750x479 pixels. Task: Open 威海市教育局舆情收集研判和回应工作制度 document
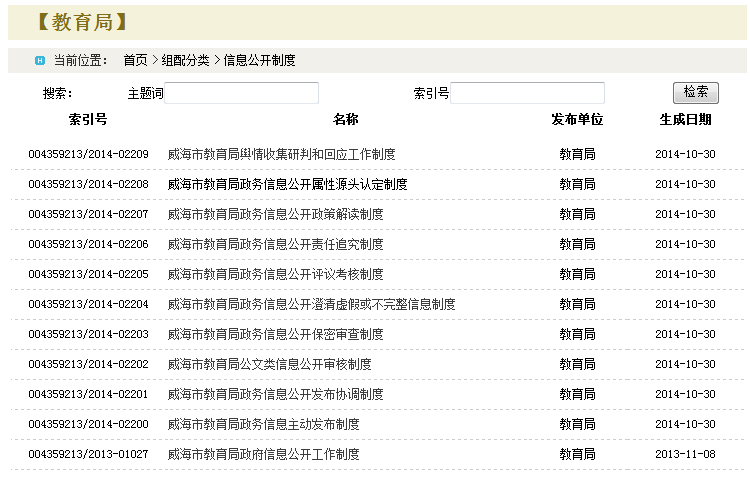(281, 155)
